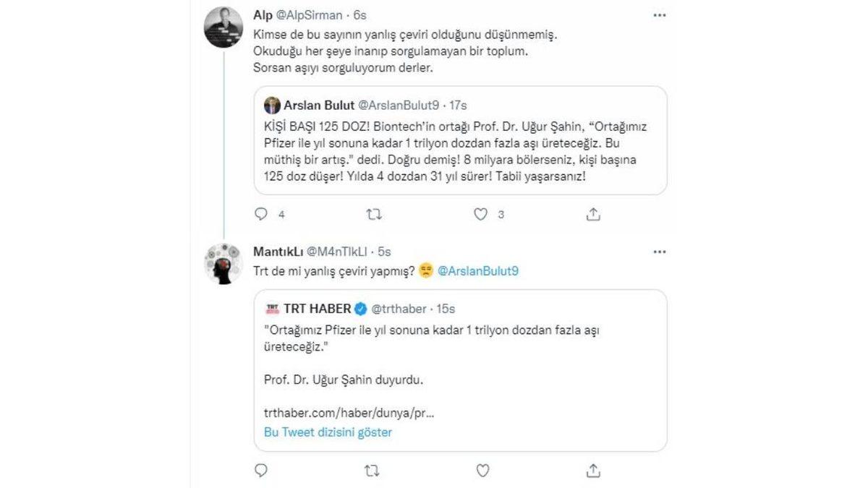Open more options for MantıkLı's tweet
868x488 pixels.
(x=658, y=252)
